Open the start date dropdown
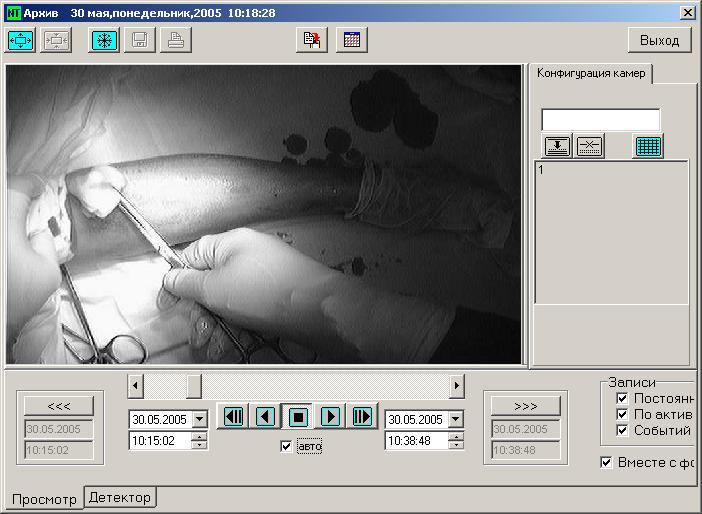This screenshot has width=702, height=514. pos(199,420)
